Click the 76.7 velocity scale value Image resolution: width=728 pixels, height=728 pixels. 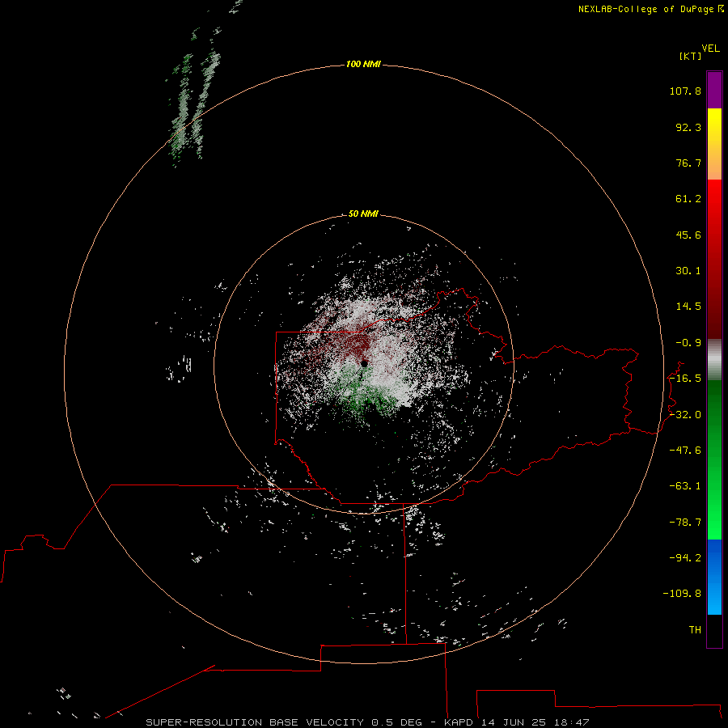[x=688, y=163]
